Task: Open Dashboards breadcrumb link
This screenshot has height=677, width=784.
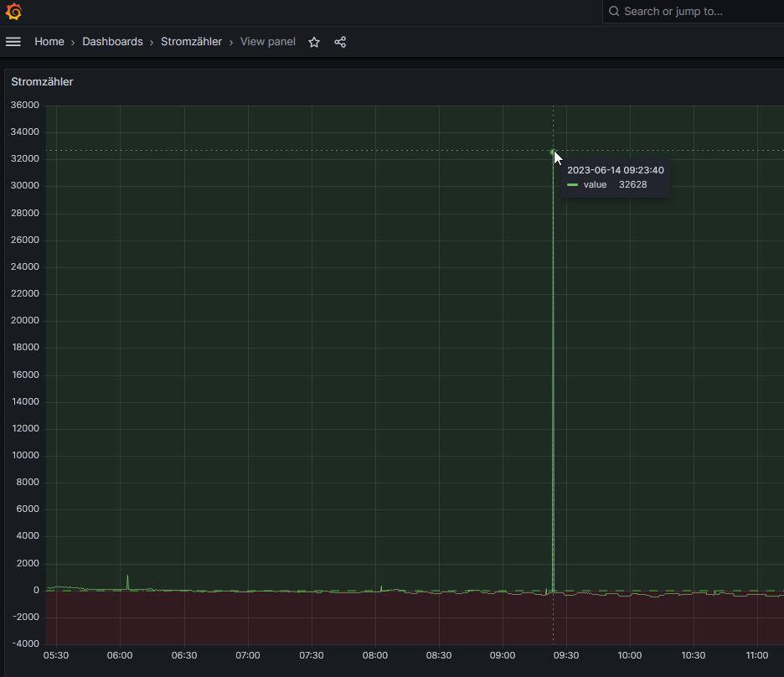Action: 112,42
